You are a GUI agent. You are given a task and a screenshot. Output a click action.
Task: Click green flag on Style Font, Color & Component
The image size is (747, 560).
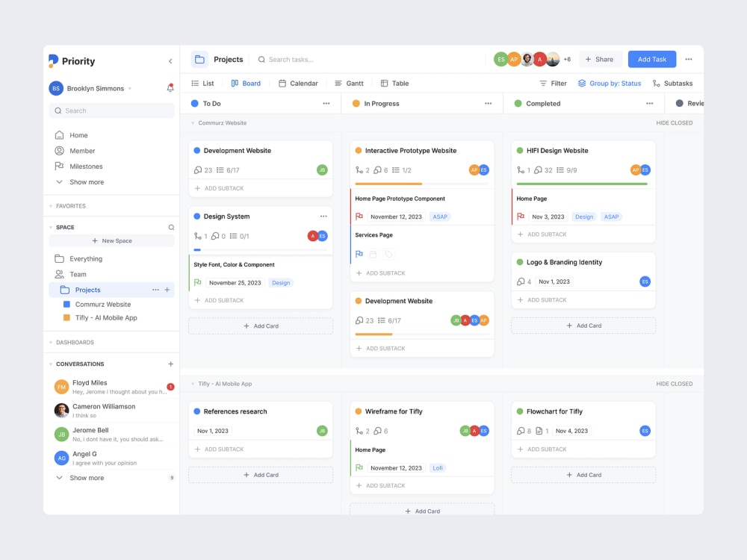pos(198,282)
